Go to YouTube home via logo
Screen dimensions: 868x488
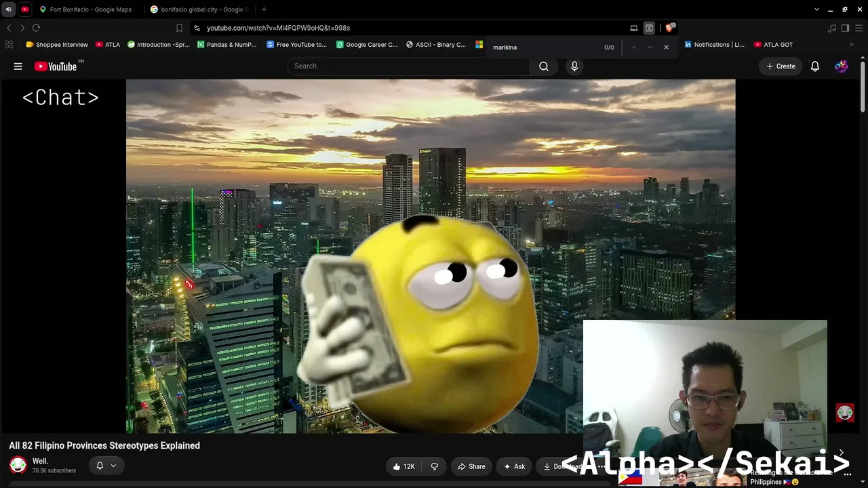[x=56, y=66]
